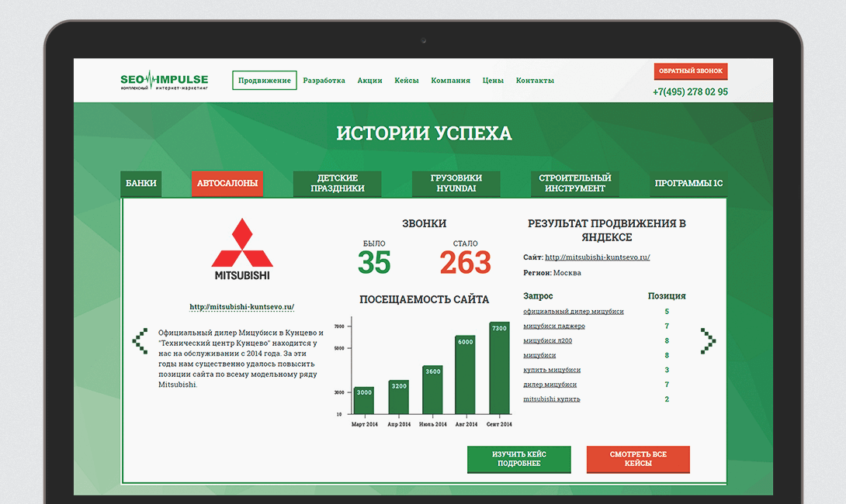Click query дилер мицубиси
Image resolution: width=846 pixels, height=504 pixels.
click(550, 385)
